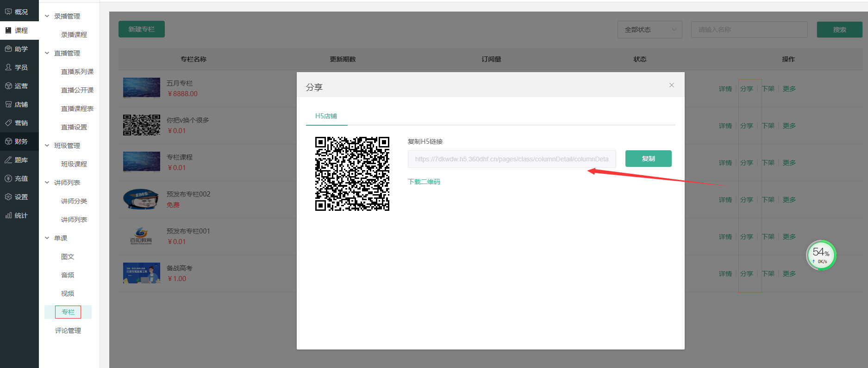Open 评论管理 menu item

[68, 331]
